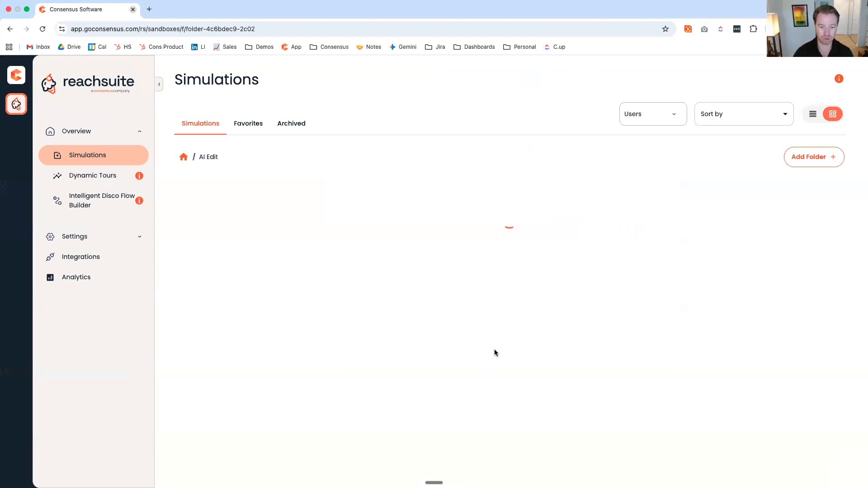
Task: Switch to the Favorites tab
Action: tap(248, 123)
